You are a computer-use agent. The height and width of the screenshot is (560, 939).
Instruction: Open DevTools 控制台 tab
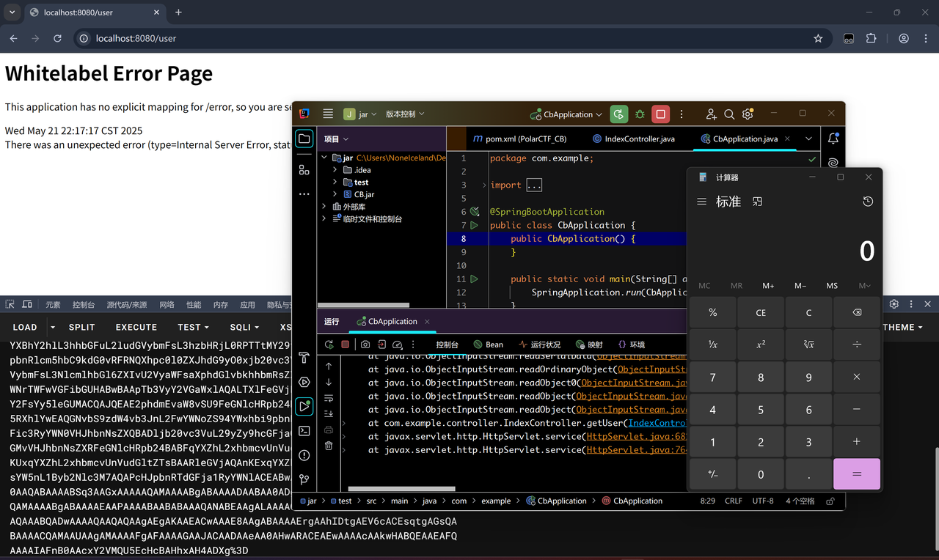click(x=84, y=304)
